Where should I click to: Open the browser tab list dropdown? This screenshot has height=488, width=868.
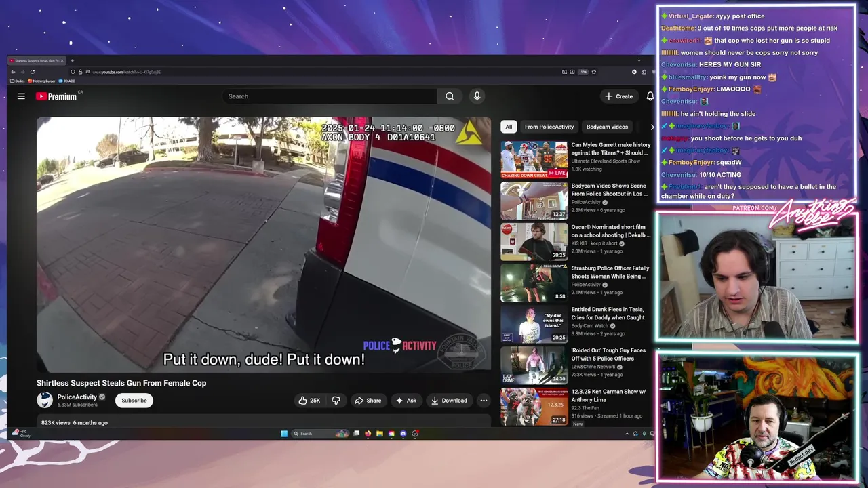[639, 60]
